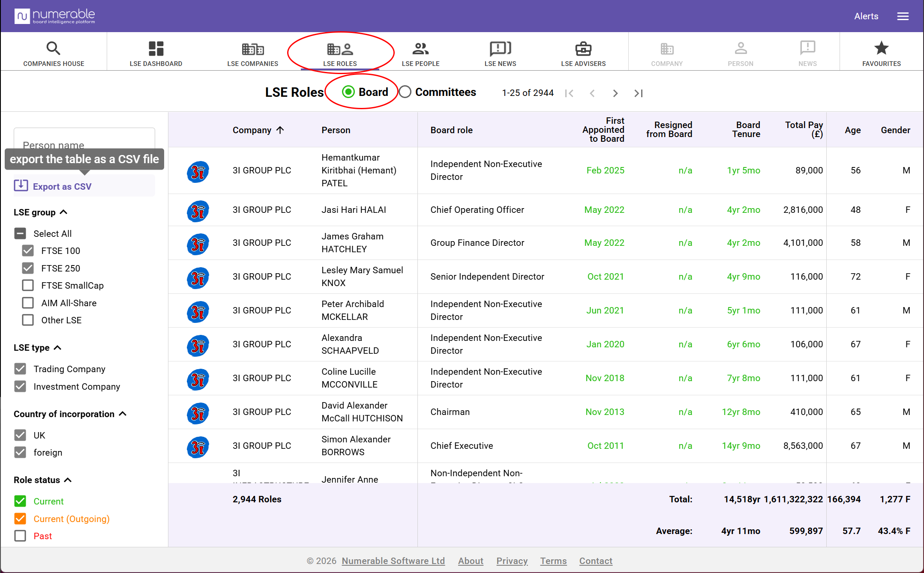Image resolution: width=924 pixels, height=573 pixels.
Task: Open the Favourites star icon
Action: [x=882, y=48]
